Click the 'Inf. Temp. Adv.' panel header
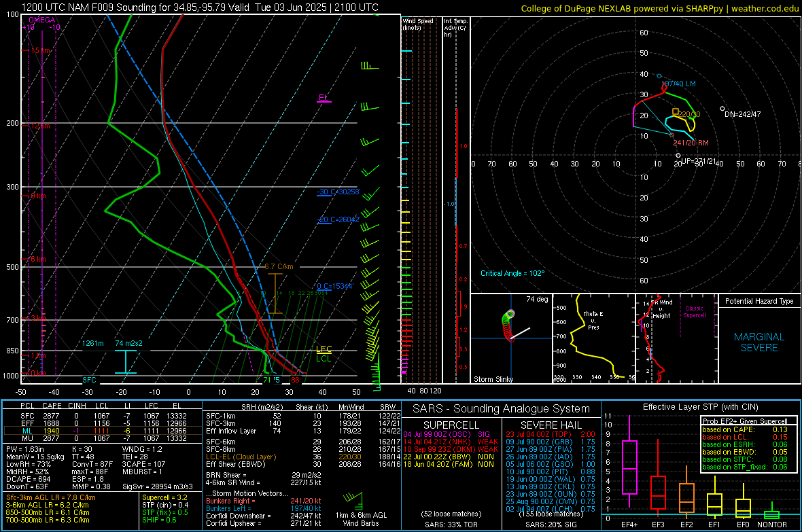Screen dimensions: 802x532 [x=455, y=28]
